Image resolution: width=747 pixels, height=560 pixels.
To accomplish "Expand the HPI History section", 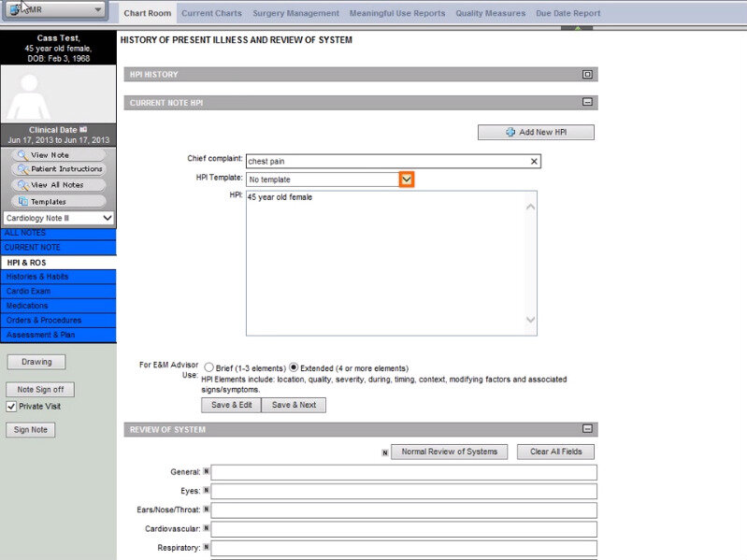I will [x=587, y=75].
